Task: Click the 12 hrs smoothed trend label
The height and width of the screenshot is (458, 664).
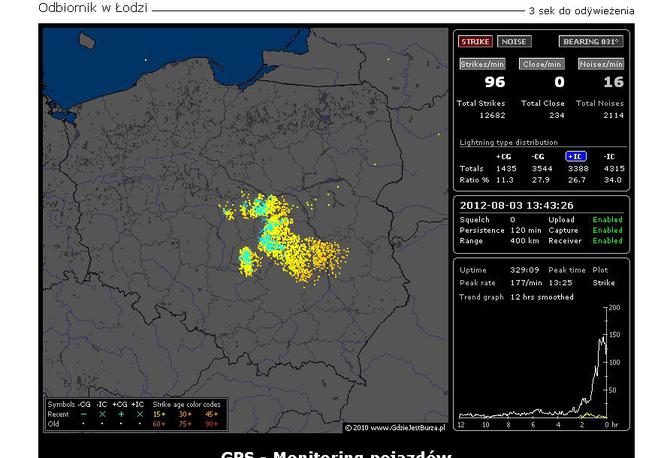Action: 542,297
